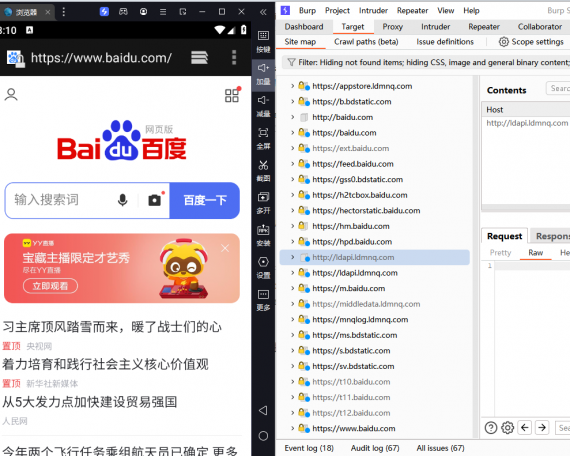The height and width of the screenshot is (456, 570).
Task: Click http://ldapi.ldmnq.com row in Contents table
Action: pyautogui.click(x=527, y=123)
